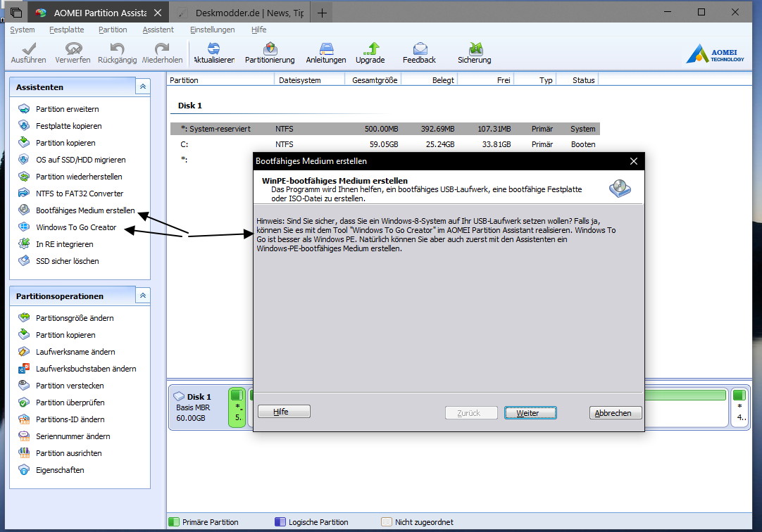762x532 pixels.
Task: Click the Frei column header
Action: pos(485,80)
